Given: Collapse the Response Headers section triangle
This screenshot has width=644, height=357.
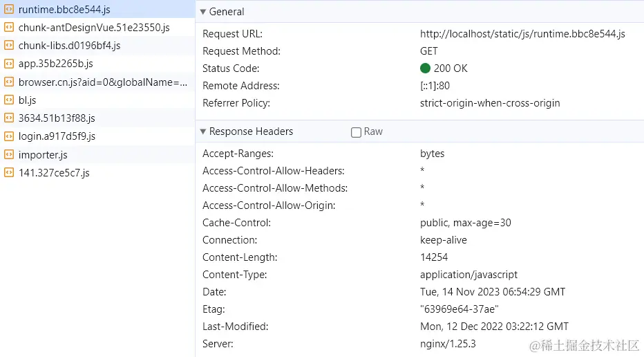Looking at the screenshot, I should pyautogui.click(x=203, y=131).
